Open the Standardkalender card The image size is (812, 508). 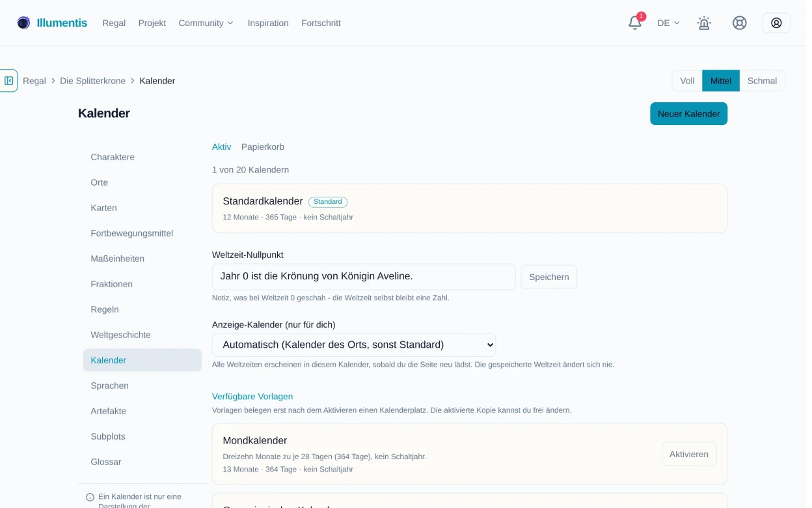pyautogui.click(x=470, y=208)
